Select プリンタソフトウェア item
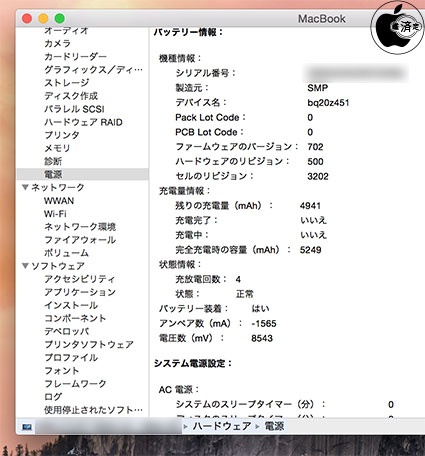The height and width of the screenshot is (456, 425). [x=89, y=344]
